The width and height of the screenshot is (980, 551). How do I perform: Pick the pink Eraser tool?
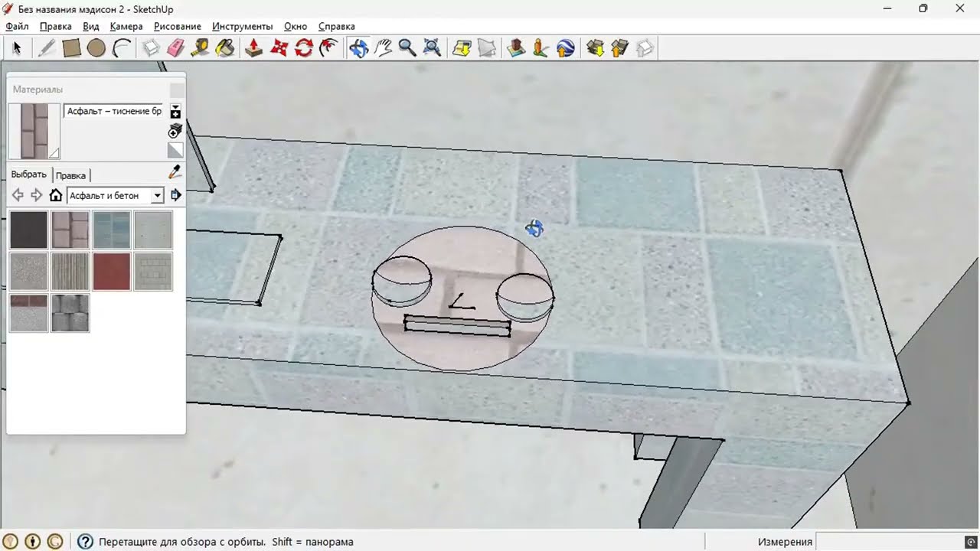coord(175,48)
